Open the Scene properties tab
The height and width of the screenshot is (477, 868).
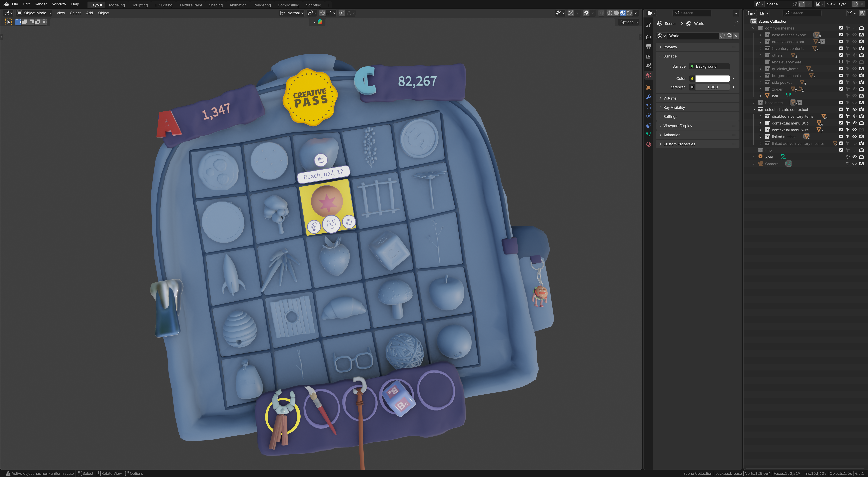point(649,66)
